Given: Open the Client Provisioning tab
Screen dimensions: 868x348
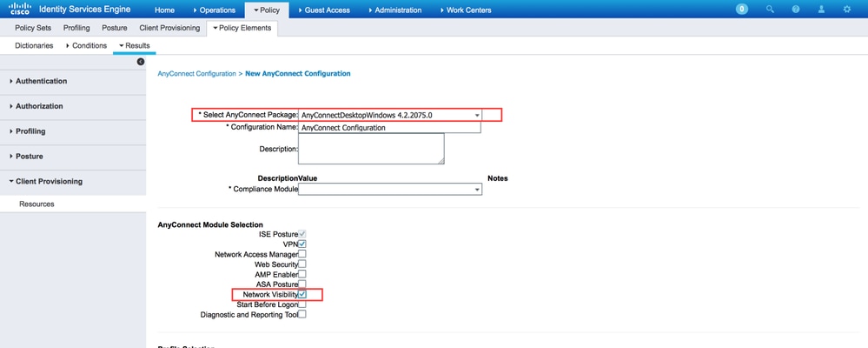Looking at the screenshot, I should click(169, 28).
